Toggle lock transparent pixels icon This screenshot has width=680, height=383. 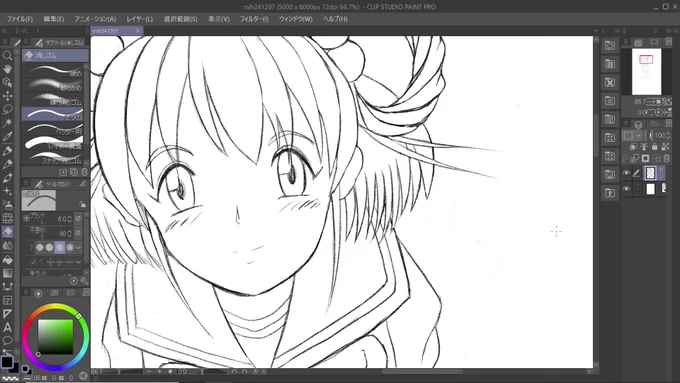point(666,147)
